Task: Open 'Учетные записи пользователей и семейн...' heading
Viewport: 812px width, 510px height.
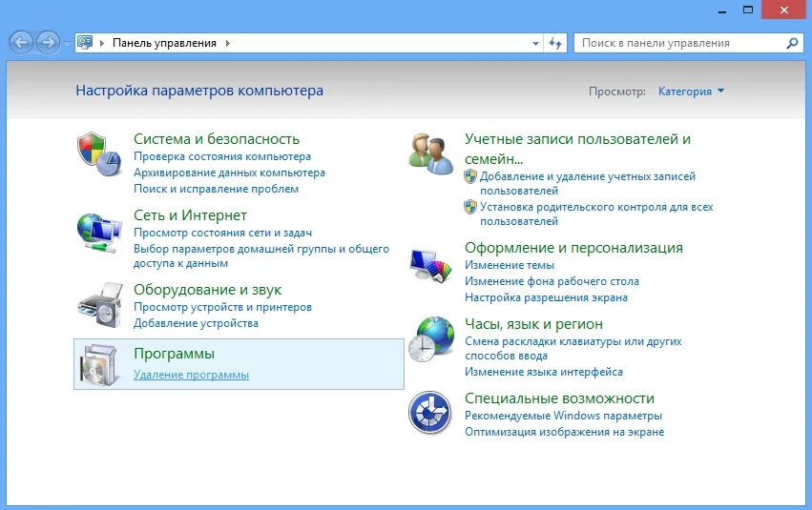Action: pos(577,149)
